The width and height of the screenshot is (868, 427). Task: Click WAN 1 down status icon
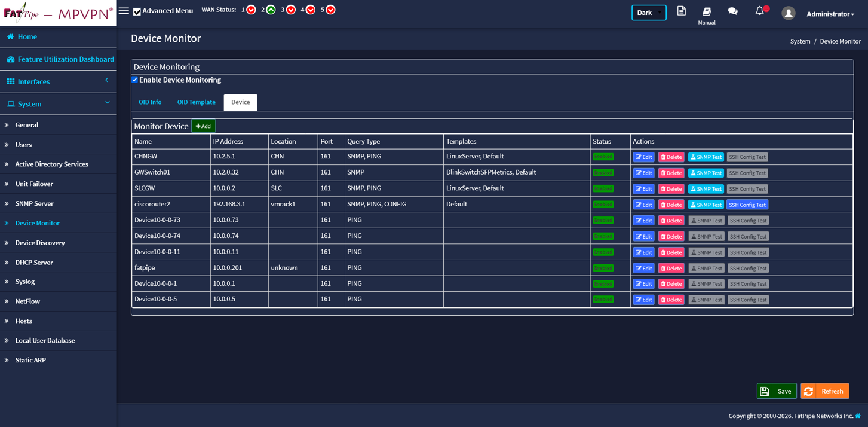[x=251, y=10]
